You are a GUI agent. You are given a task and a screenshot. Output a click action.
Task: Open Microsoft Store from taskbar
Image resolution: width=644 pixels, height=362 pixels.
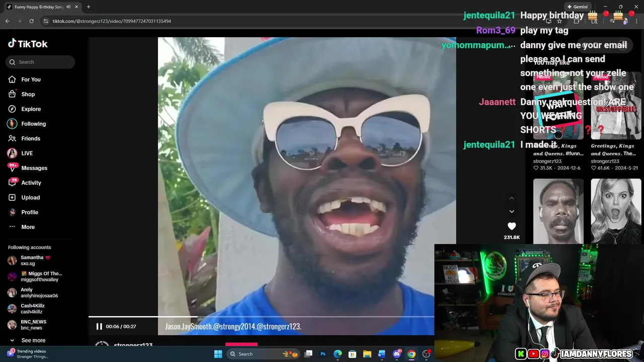click(x=353, y=354)
